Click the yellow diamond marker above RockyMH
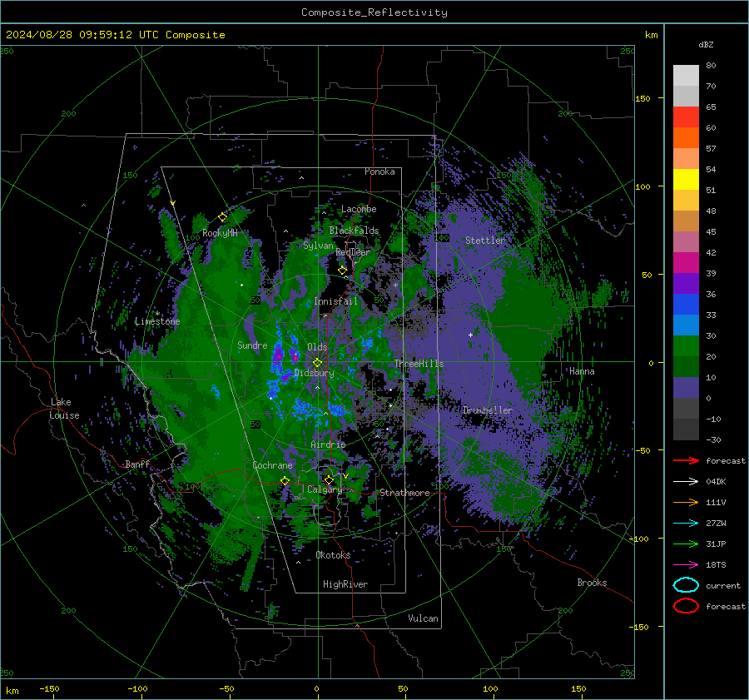Image resolution: width=749 pixels, height=700 pixels. [222, 217]
